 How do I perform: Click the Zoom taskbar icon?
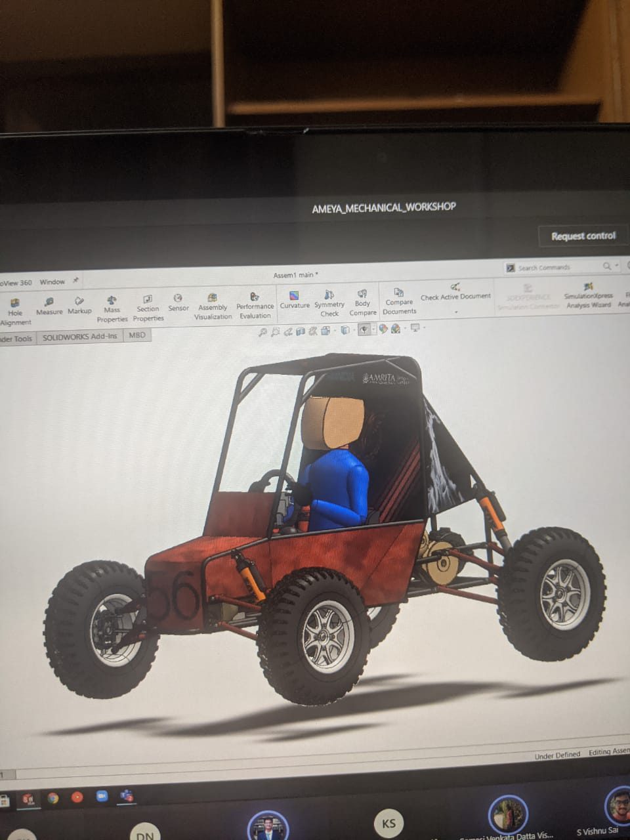click(x=102, y=796)
